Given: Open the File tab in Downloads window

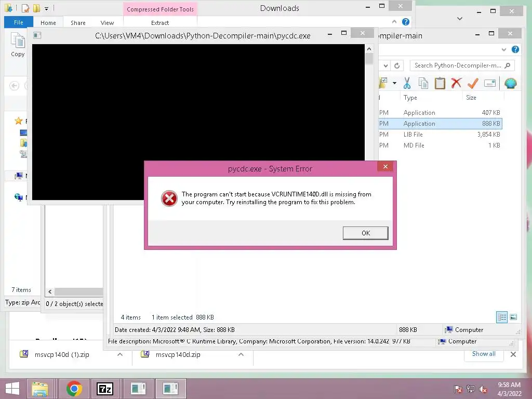Looking at the screenshot, I should [x=19, y=22].
